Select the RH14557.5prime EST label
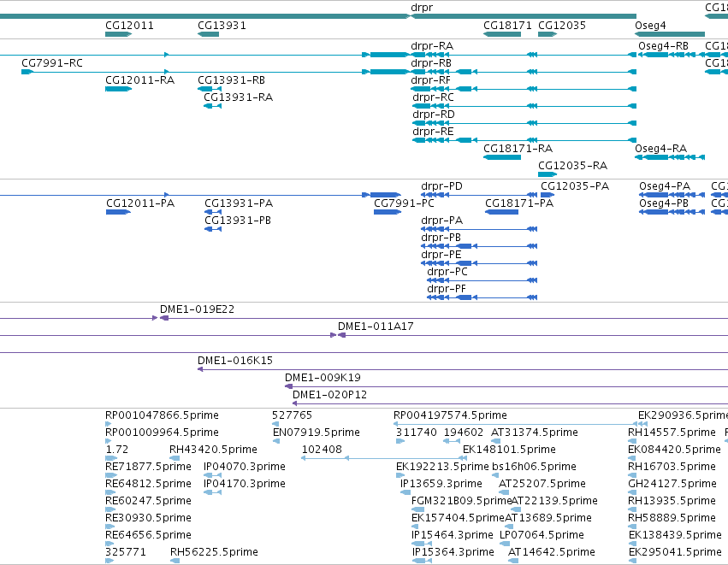The width and height of the screenshot is (728, 565). (x=672, y=433)
